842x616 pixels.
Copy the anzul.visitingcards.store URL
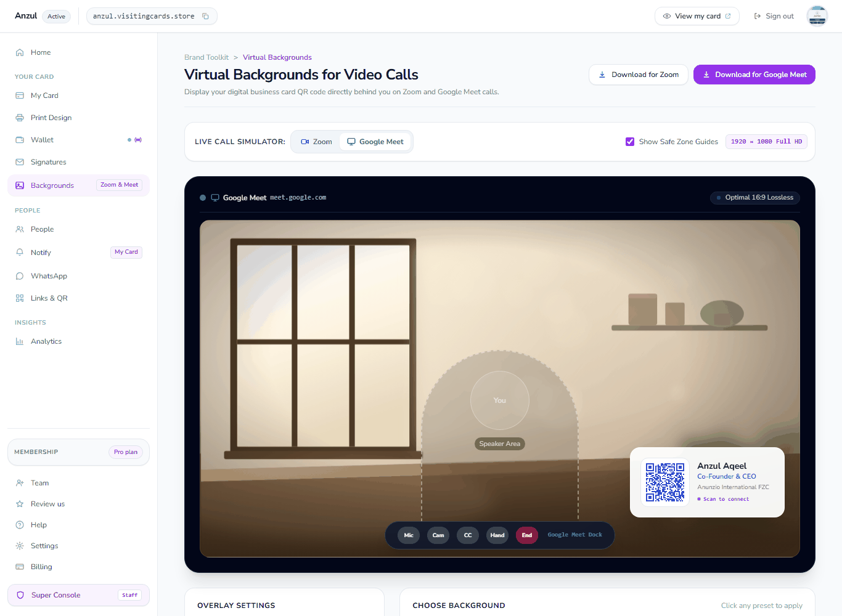205,16
